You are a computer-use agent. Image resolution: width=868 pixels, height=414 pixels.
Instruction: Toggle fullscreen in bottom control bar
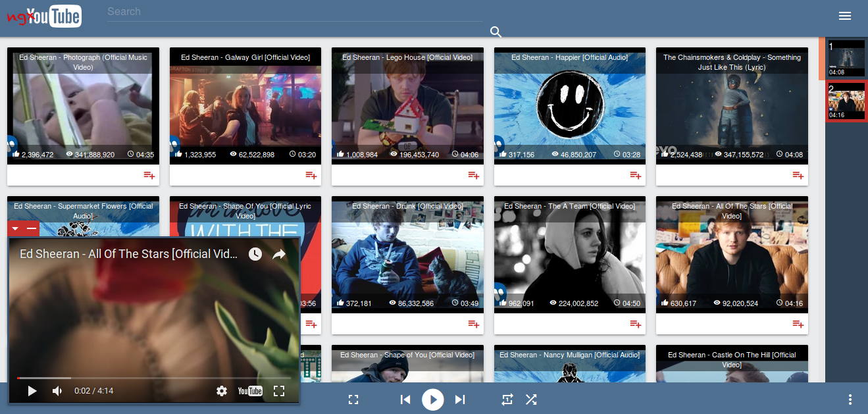(x=353, y=400)
